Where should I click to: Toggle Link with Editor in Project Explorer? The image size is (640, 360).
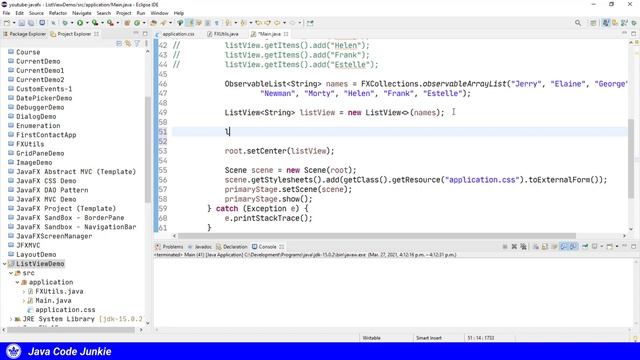point(128,43)
